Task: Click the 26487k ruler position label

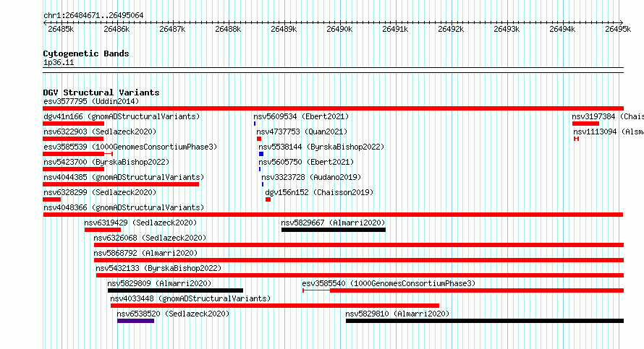Action: tap(172, 29)
